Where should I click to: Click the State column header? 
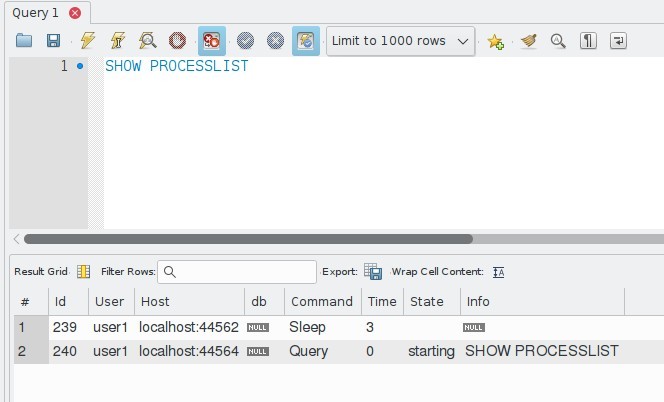[432, 302]
